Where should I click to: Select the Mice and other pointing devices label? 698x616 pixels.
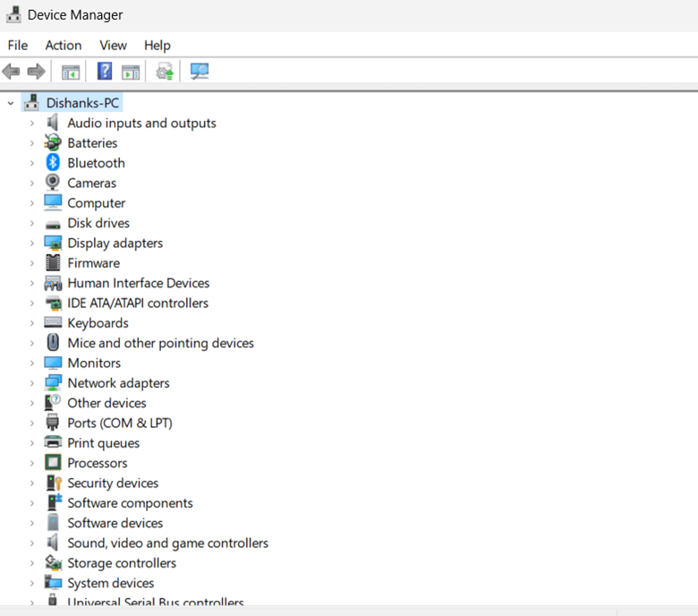point(161,343)
